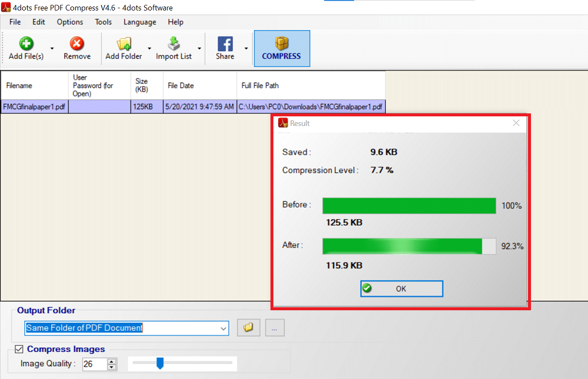Close the Result dialog window
The image size is (588, 379).
point(516,123)
